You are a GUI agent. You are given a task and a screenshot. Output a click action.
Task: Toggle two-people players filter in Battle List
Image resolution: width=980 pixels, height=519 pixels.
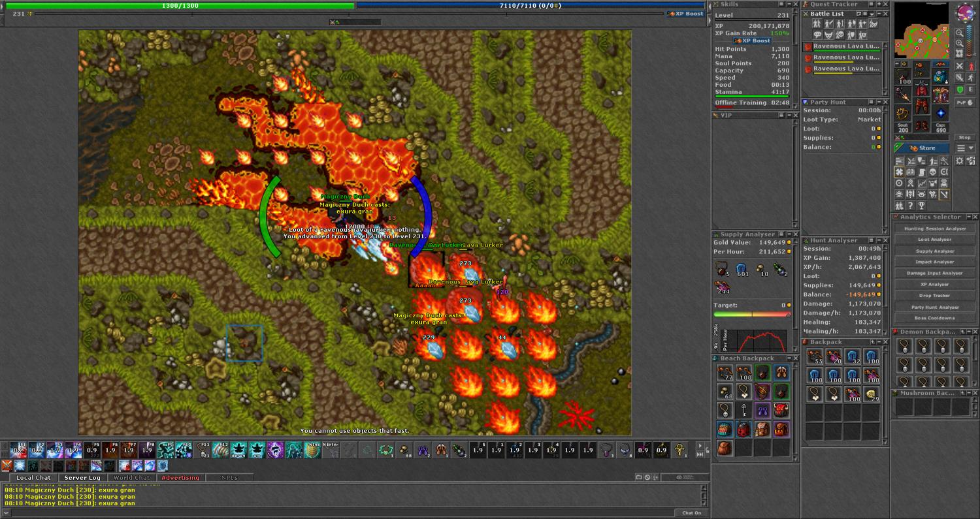(816, 24)
